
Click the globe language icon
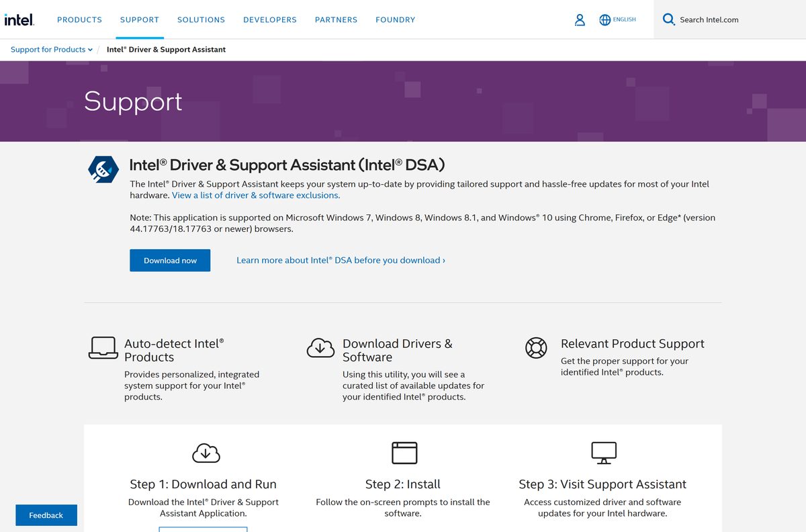pyautogui.click(x=604, y=20)
